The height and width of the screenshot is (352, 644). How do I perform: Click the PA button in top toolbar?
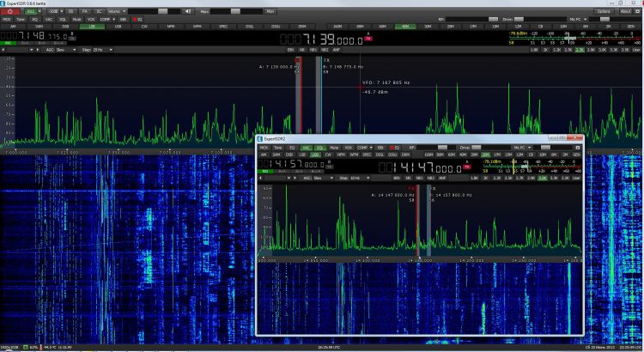(85, 11)
